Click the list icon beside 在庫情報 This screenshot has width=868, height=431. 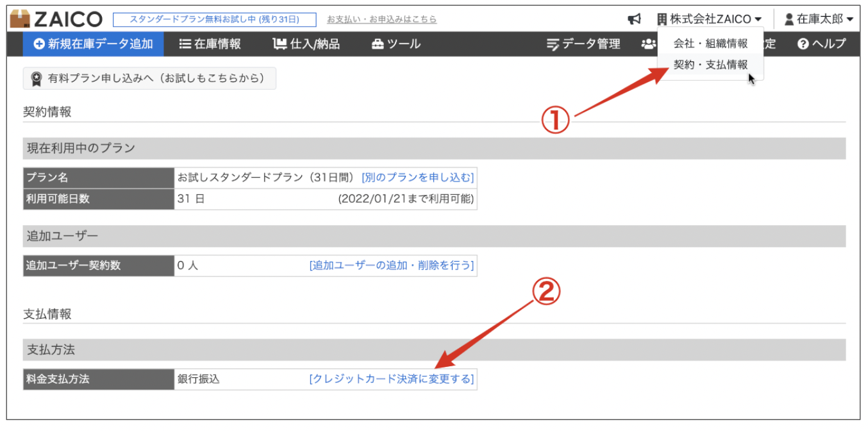coord(185,44)
